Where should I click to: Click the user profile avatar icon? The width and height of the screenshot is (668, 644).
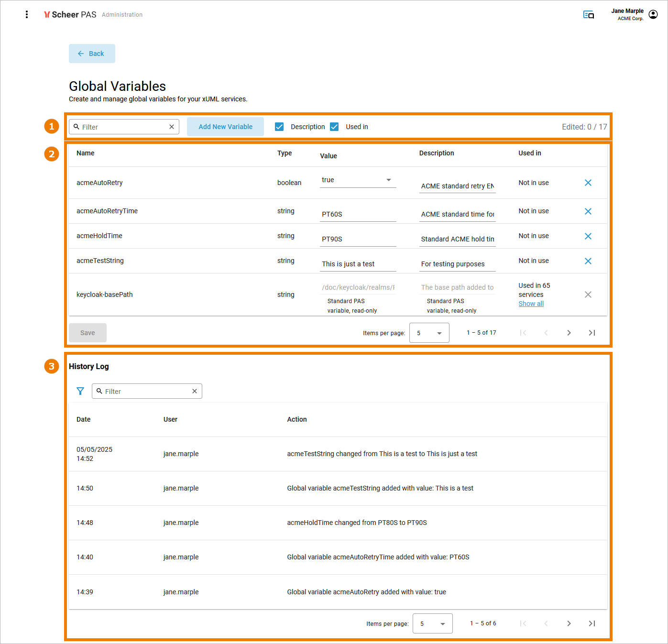pyautogui.click(x=653, y=14)
